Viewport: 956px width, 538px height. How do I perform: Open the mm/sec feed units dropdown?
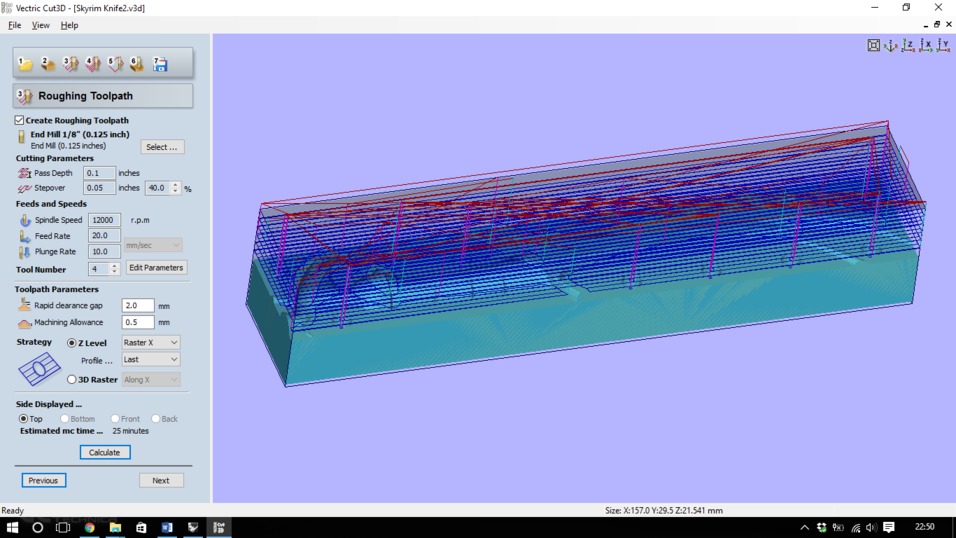click(x=153, y=245)
